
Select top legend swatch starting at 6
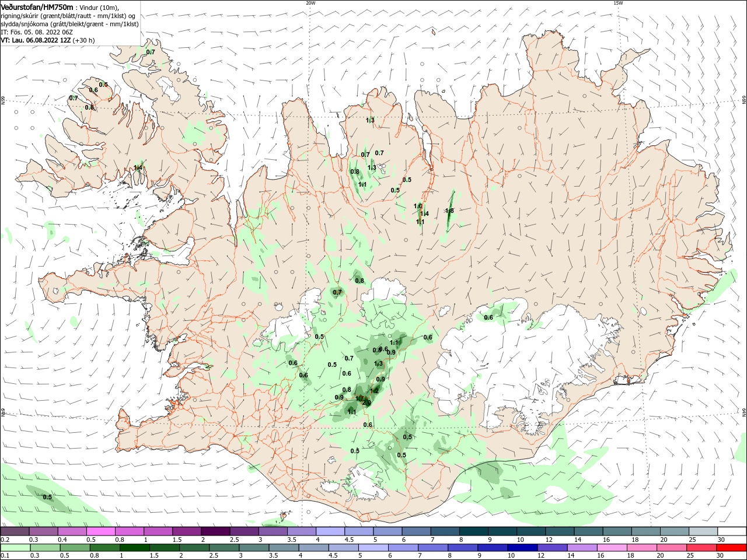click(x=416, y=531)
